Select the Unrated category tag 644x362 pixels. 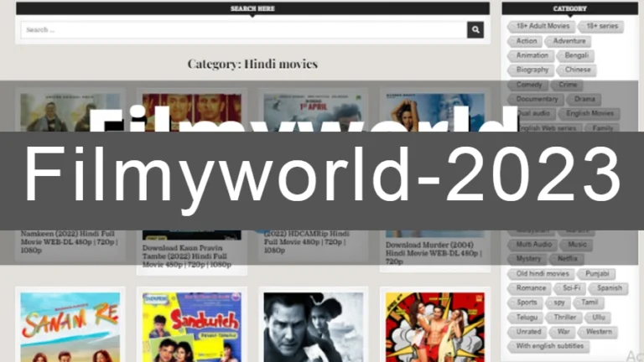[x=527, y=332]
